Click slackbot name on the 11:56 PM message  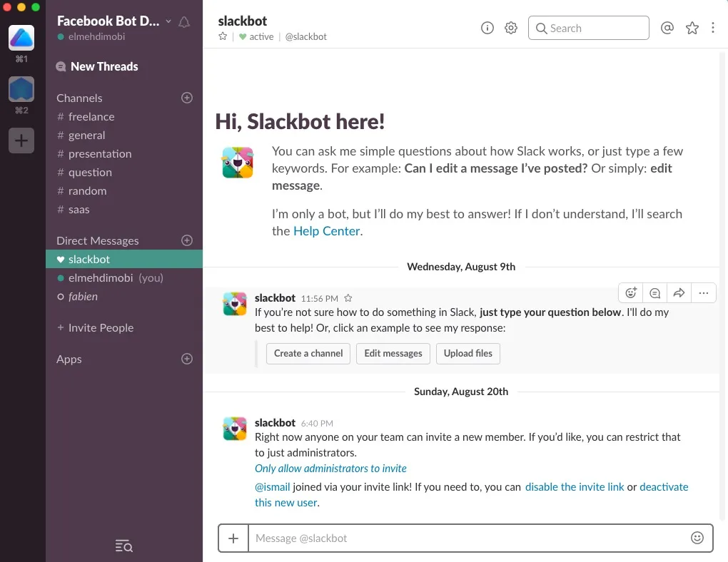275,298
